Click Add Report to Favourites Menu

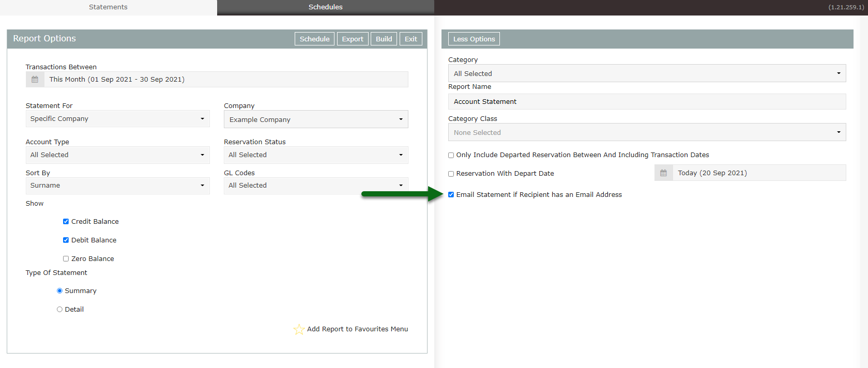pyautogui.click(x=357, y=329)
